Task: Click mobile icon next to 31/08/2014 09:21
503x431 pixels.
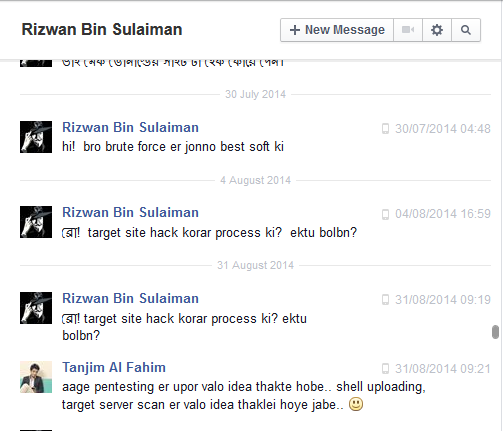Action: (385, 369)
